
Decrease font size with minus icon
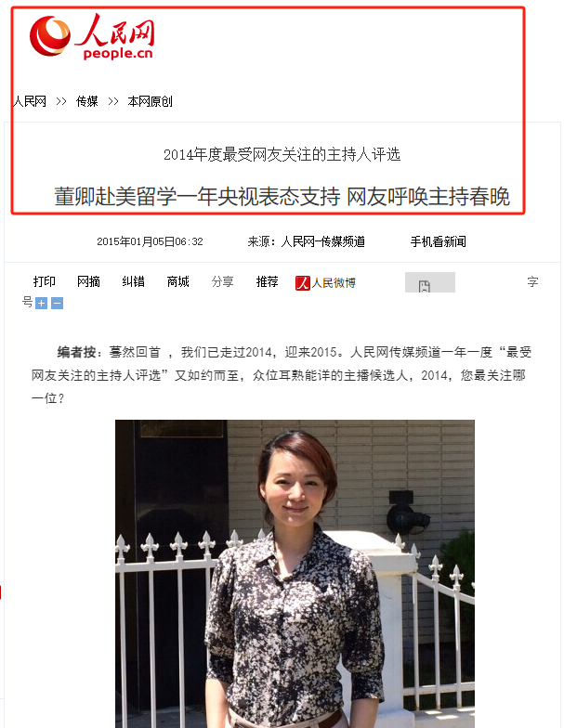pos(58,303)
